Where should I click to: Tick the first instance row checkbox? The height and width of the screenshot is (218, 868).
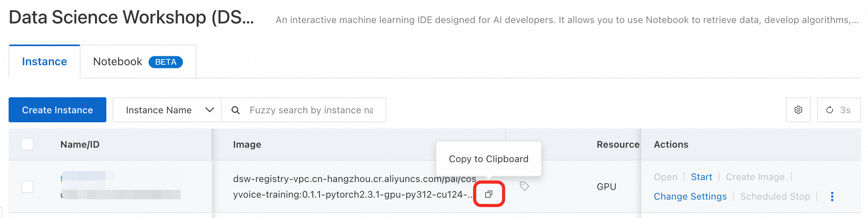(x=27, y=187)
